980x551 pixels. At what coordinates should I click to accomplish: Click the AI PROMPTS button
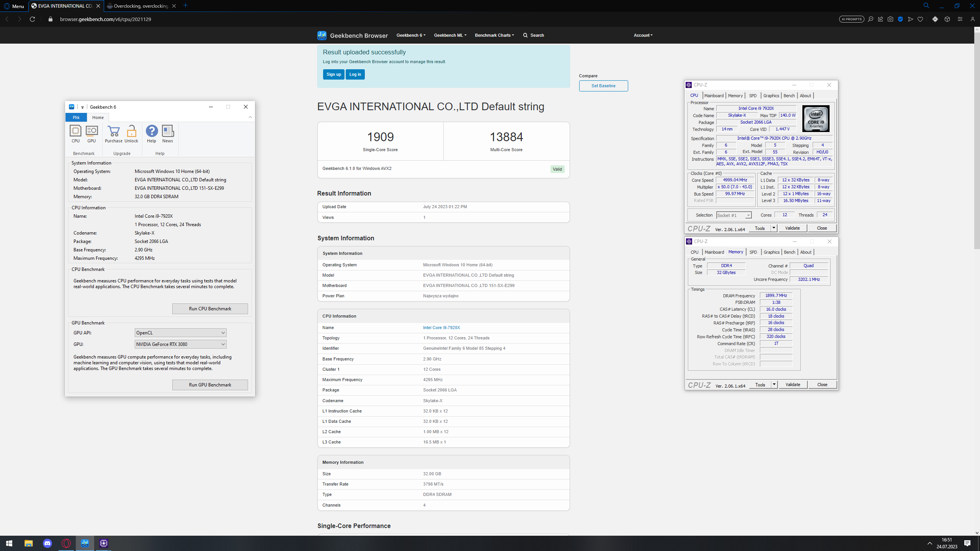(x=851, y=19)
